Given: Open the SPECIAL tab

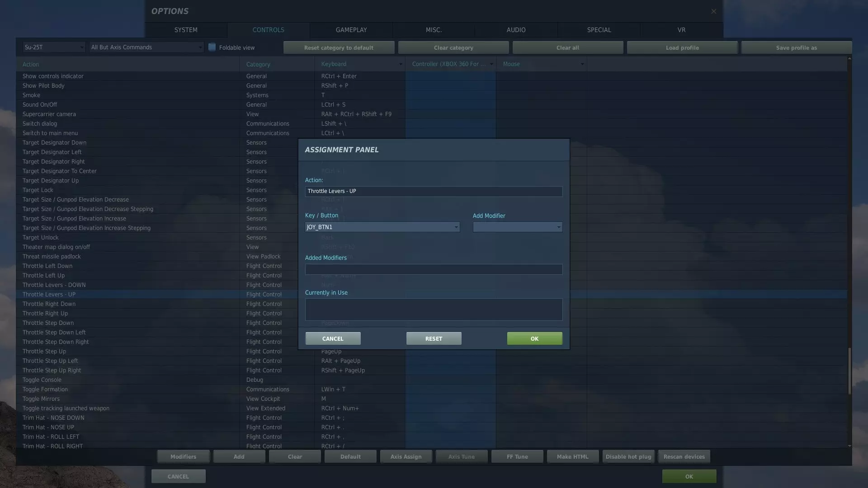Looking at the screenshot, I should [x=599, y=30].
